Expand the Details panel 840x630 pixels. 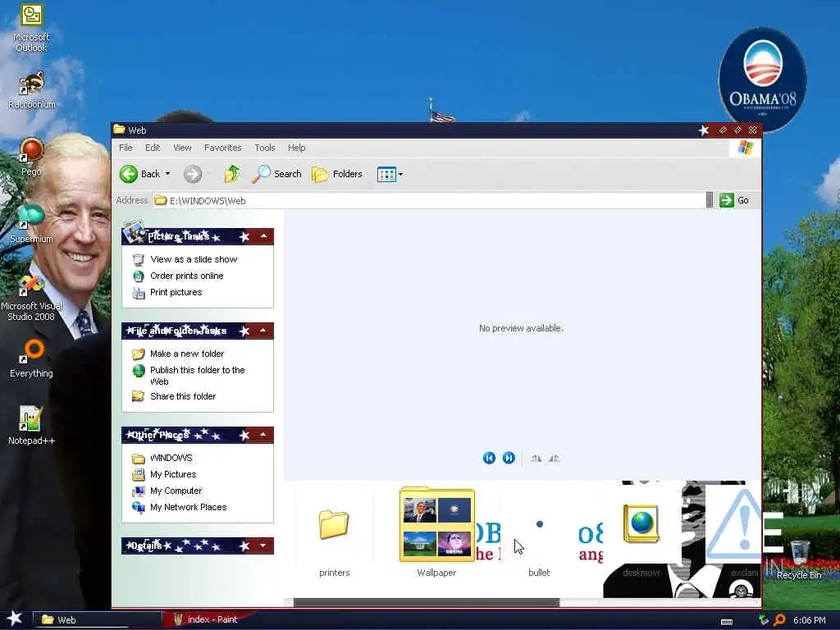click(263, 546)
